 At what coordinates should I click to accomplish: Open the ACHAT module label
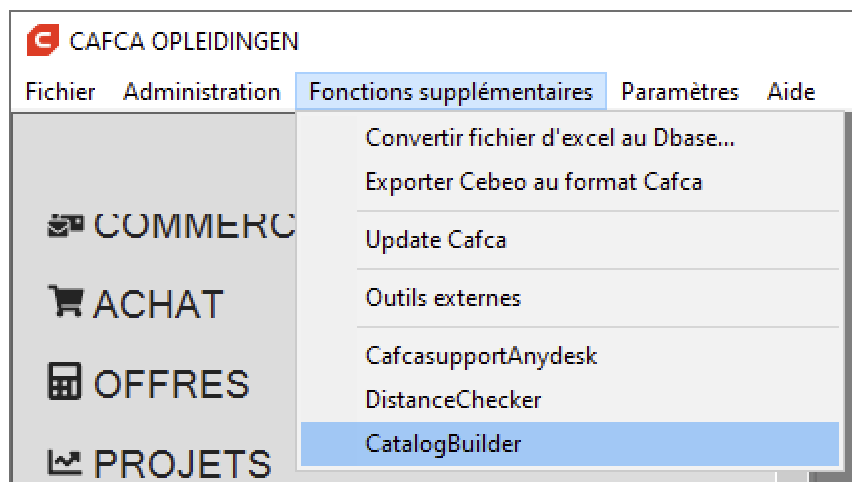coord(158,304)
